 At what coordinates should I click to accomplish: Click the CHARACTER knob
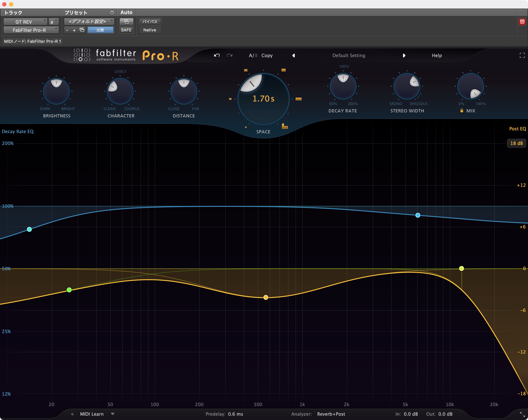pyautogui.click(x=120, y=91)
